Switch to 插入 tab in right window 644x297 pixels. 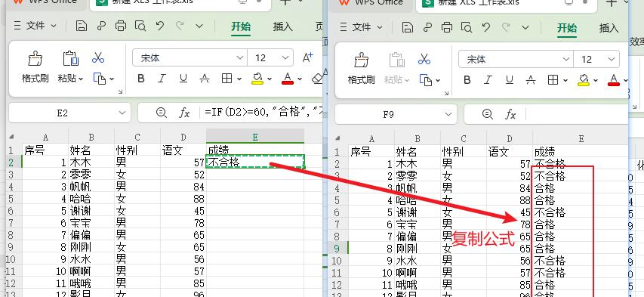(609, 29)
